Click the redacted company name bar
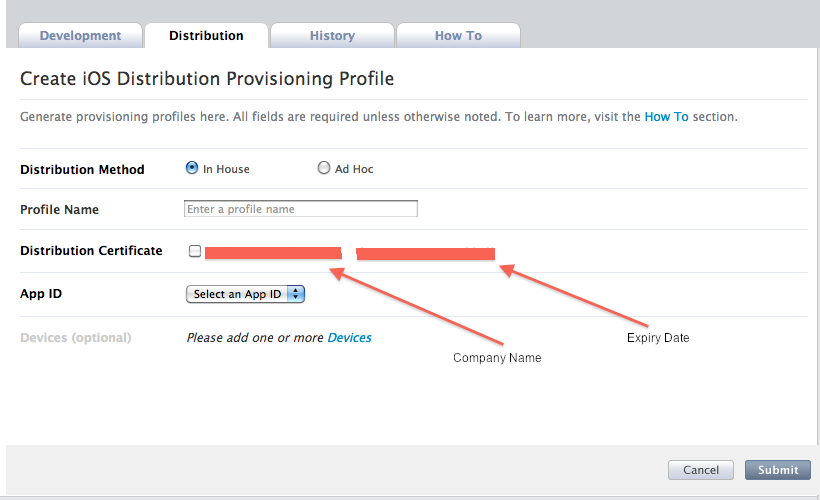 pyautogui.click(x=273, y=253)
